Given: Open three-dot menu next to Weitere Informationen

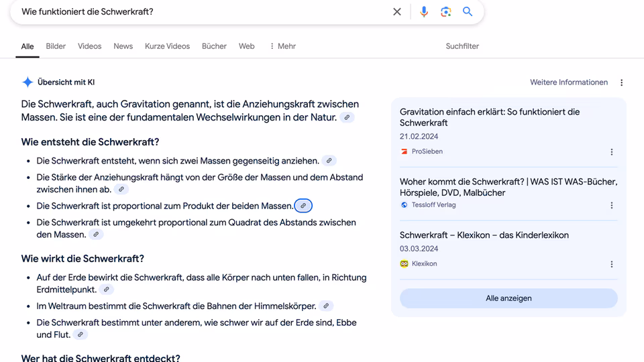Looking at the screenshot, I should click(621, 82).
